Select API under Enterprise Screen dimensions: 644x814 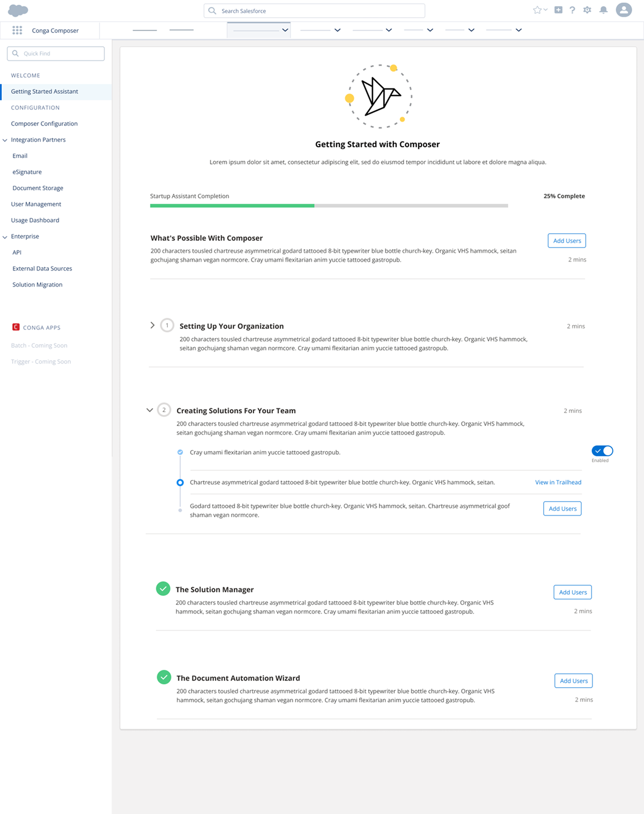click(17, 252)
